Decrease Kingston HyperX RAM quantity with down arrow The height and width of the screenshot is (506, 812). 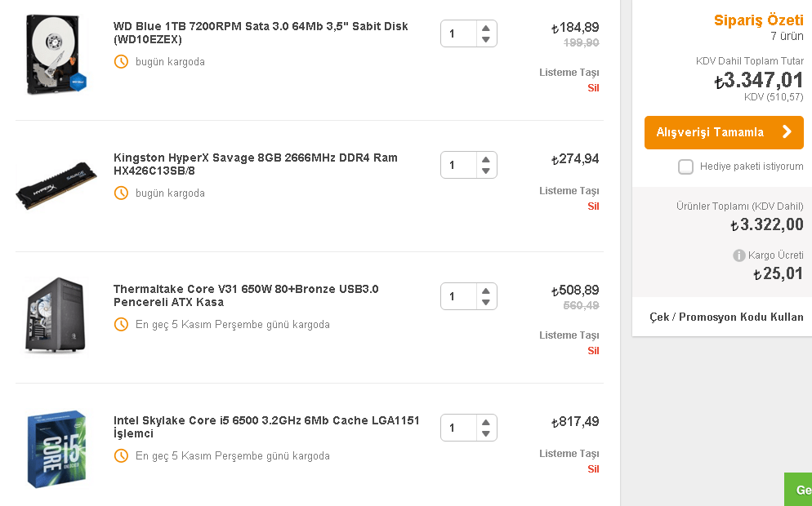click(x=486, y=171)
